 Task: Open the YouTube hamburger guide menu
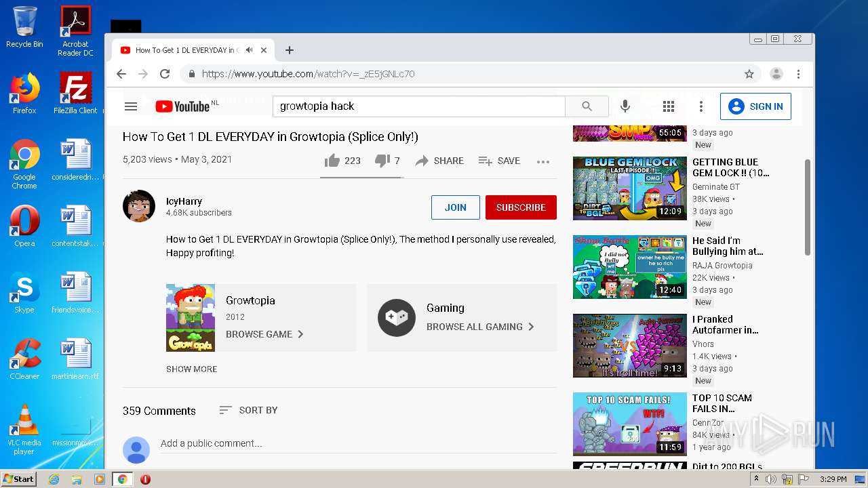coord(131,106)
